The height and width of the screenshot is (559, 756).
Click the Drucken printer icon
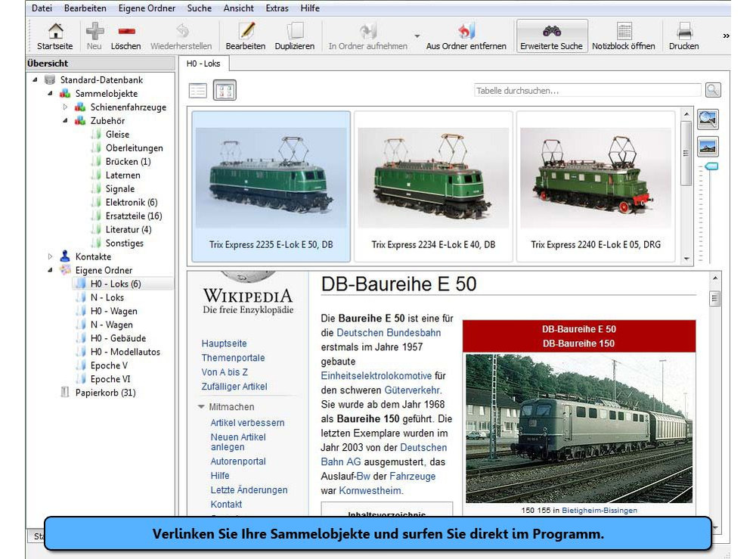click(x=684, y=31)
